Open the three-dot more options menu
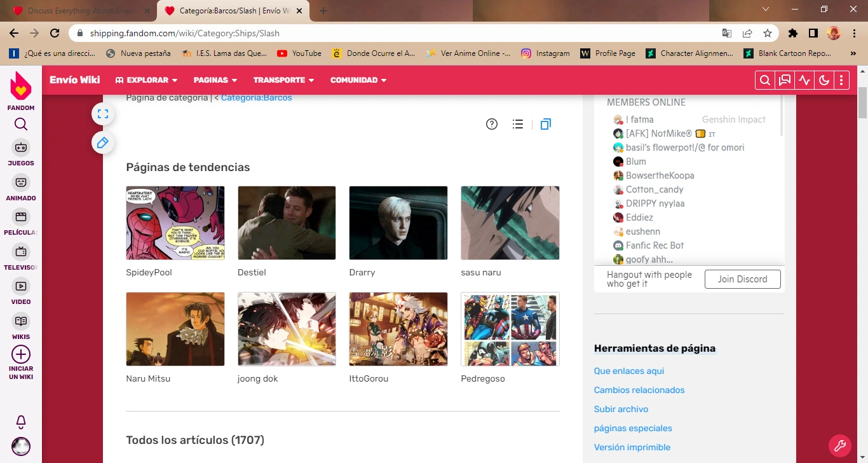The image size is (868, 463). (841, 79)
